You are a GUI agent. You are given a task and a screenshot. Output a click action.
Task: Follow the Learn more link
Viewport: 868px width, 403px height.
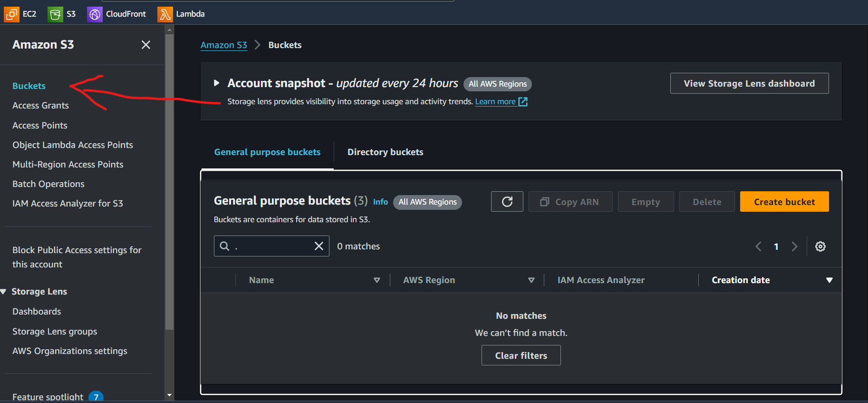click(x=495, y=101)
